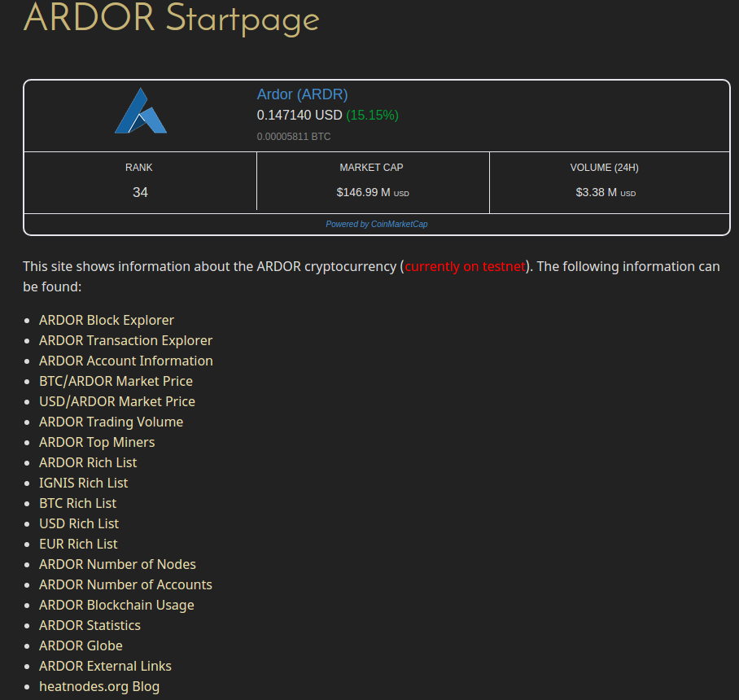Screen dimensions: 739x700
Task: Open ARDOR Block Explorer link
Action: coord(107,320)
